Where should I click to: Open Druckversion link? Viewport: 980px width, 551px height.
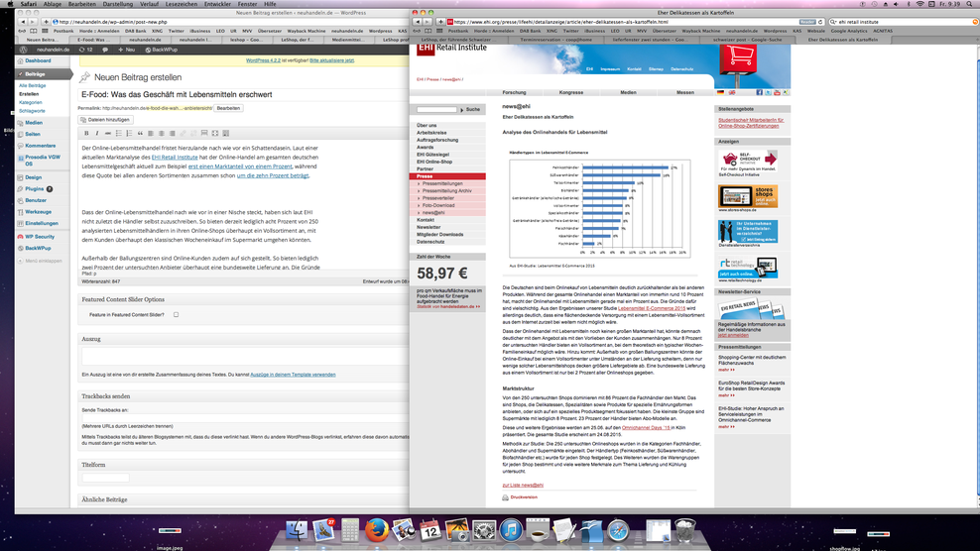524,497
